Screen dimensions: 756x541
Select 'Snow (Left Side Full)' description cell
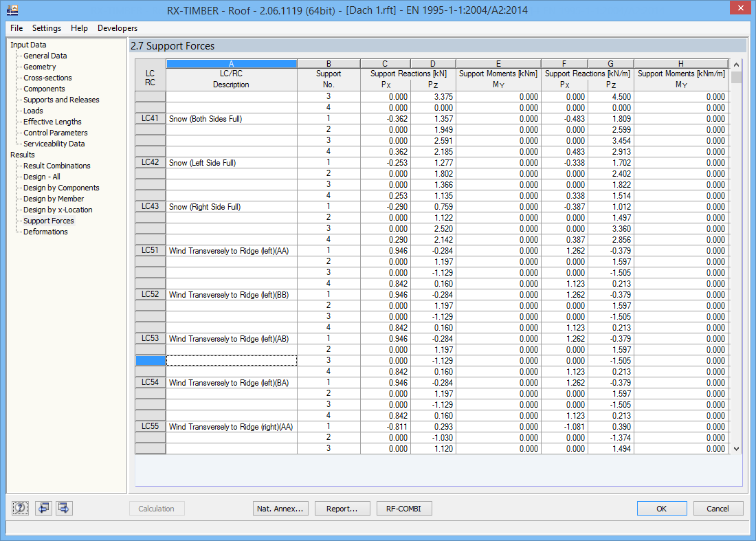click(232, 162)
